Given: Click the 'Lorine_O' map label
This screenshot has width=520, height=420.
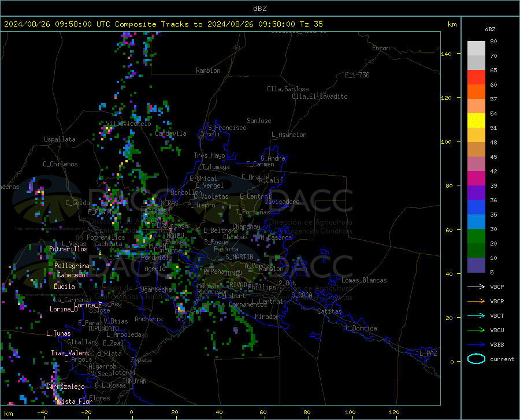Looking at the screenshot, I should [x=64, y=309].
